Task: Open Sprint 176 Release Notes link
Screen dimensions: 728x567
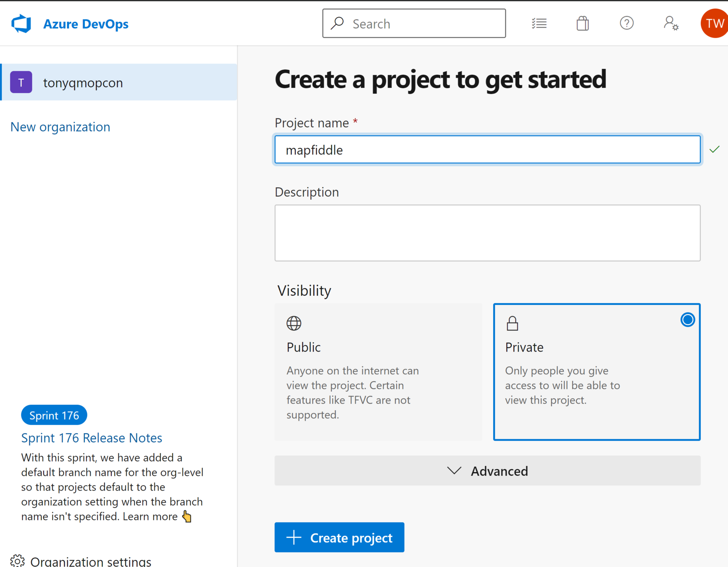Action: coord(92,438)
